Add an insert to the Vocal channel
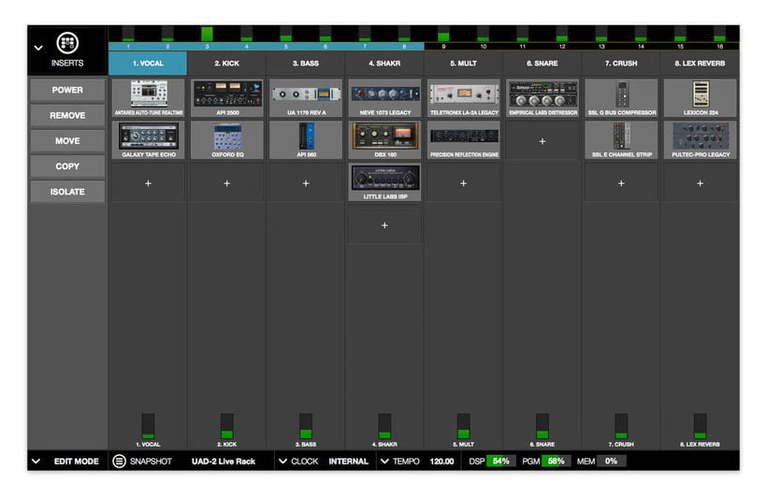The height and width of the screenshot is (499, 767). tap(148, 183)
